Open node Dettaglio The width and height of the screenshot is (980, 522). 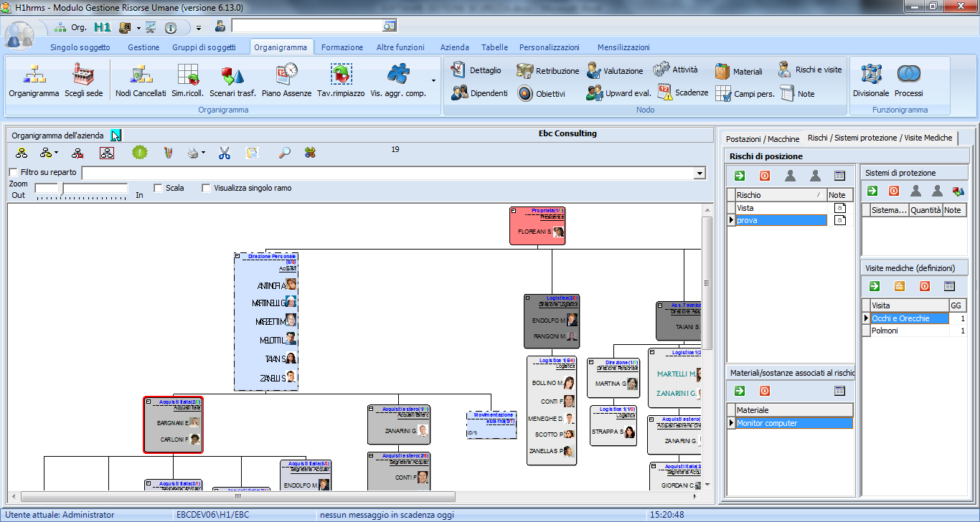(x=476, y=70)
